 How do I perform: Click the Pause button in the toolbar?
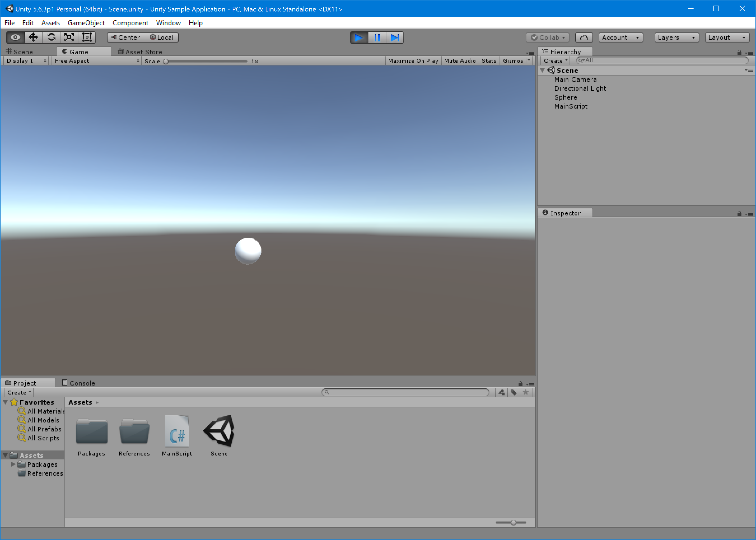coord(377,37)
